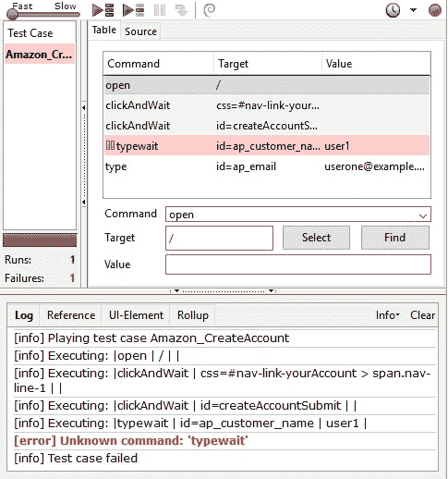Click the Select target button
This screenshot has height=479, width=448.
pyautogui.click(x=316, y=238)
